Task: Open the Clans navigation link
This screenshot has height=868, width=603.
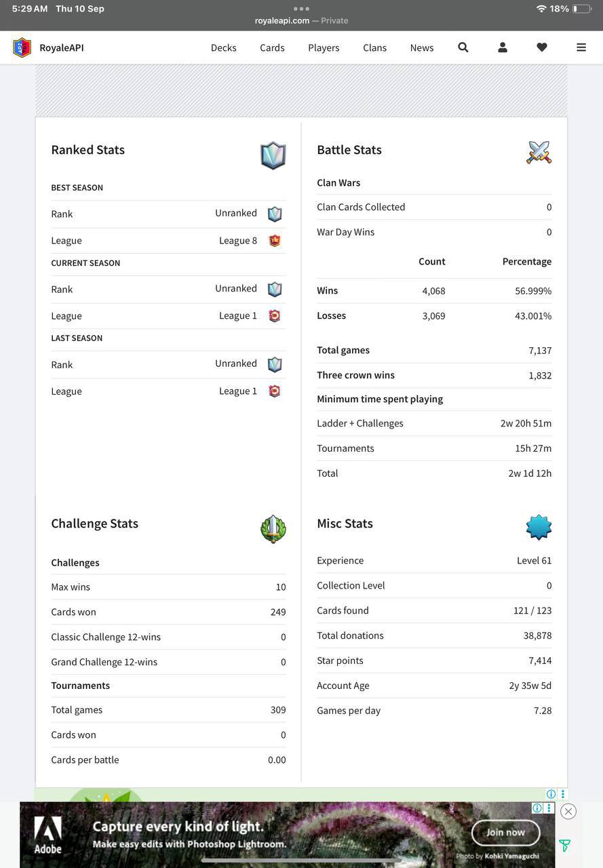Action: tap(374, 47)
